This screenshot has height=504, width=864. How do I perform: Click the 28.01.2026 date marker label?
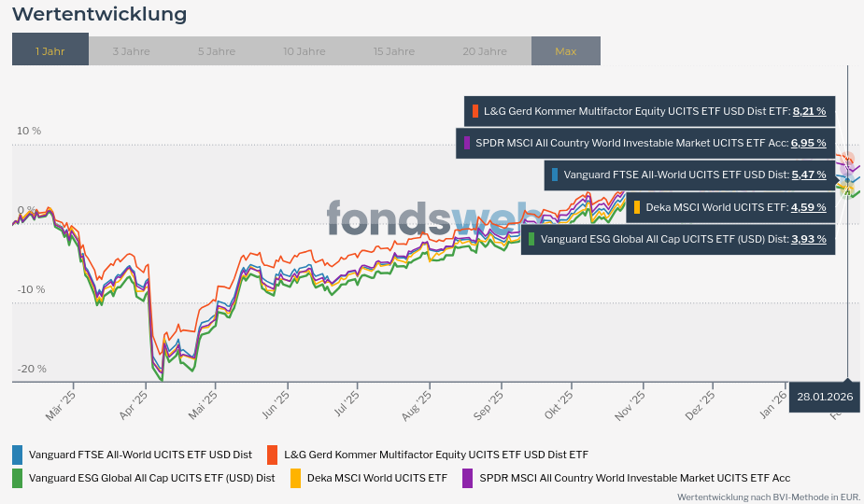pos(825,397)
